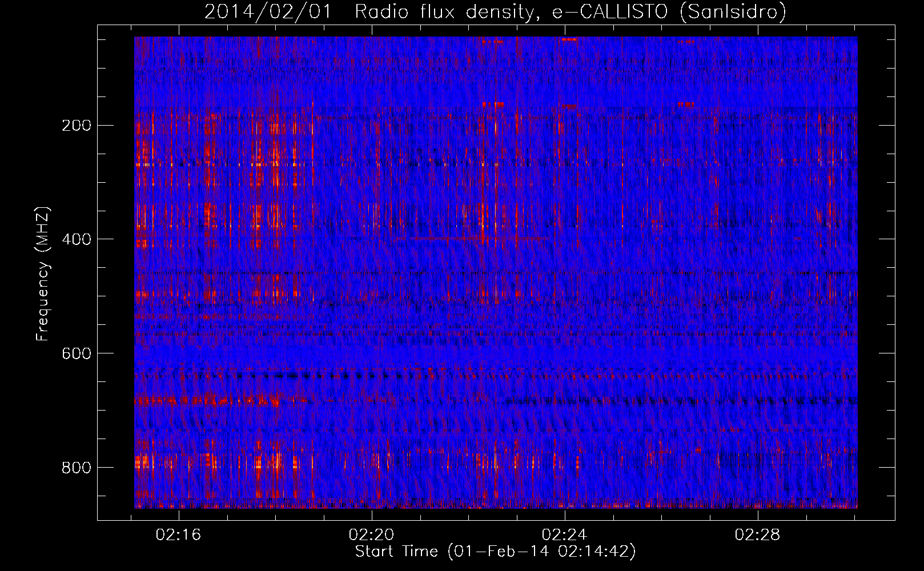Click the 'Start Time (01-Feb-14 02:14:42)' label
Image resolution: width=924 pixels, height=571 pixels.
coord(495,552)
